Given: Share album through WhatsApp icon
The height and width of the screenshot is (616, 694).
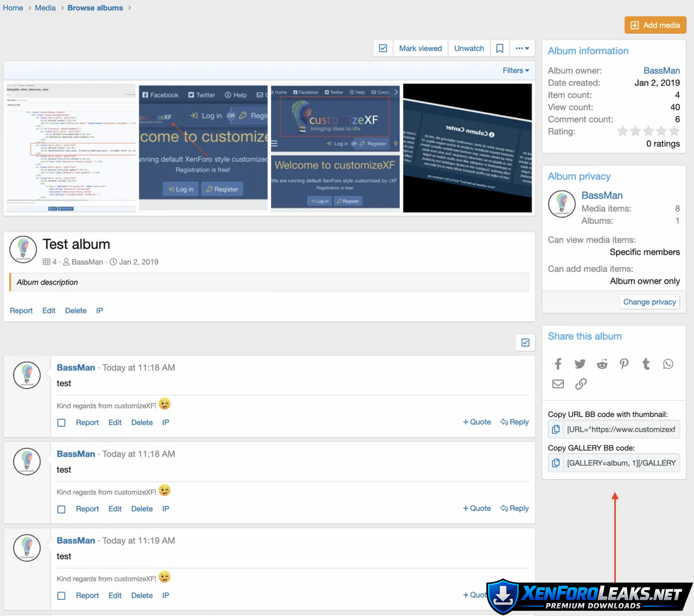Looking at the screenshot, I should coord(668,364).
